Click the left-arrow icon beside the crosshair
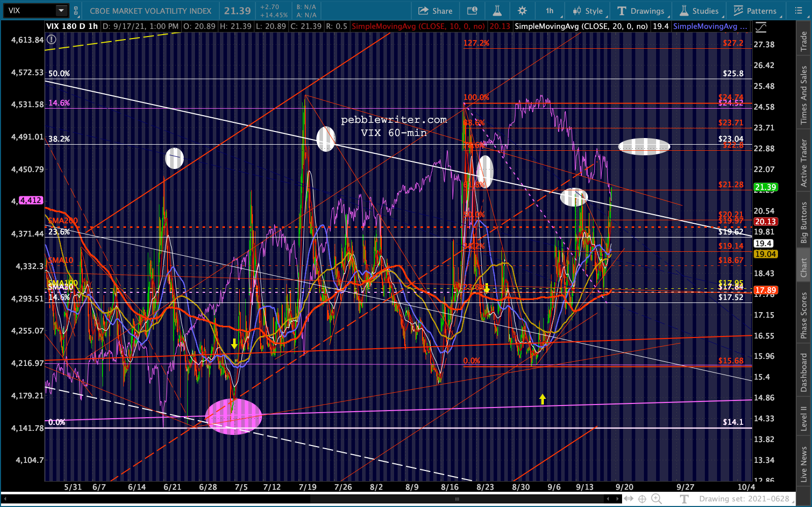Image resolution: width=812 pixels, height=507 pixels. [629, 499]
